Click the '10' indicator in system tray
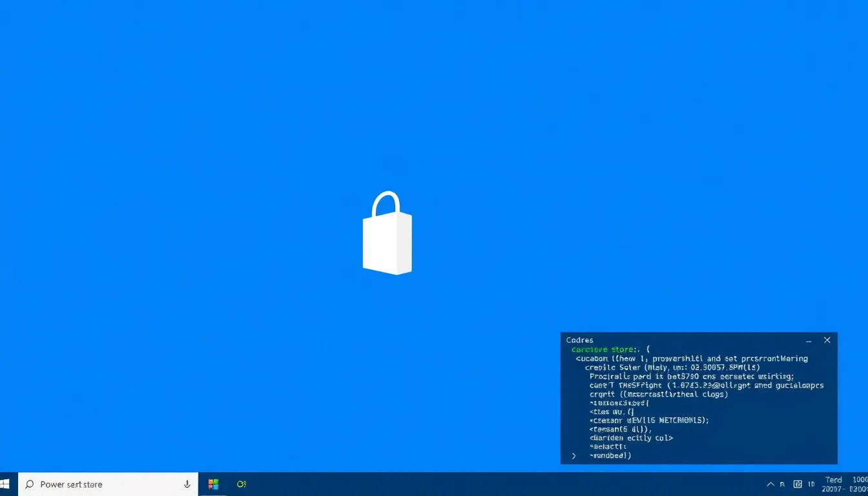This screenshot has height=496, width=868. tap(812, 484)
